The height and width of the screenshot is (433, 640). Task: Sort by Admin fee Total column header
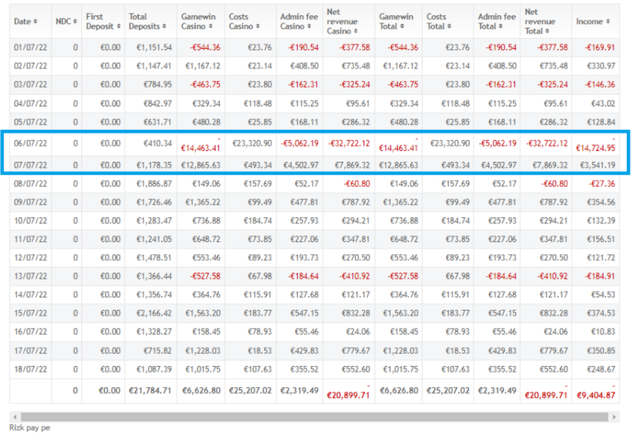497,22
